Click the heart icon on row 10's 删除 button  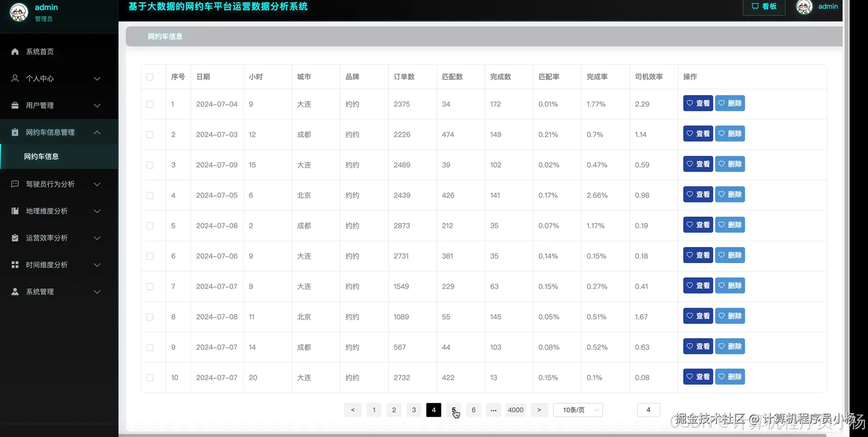coord(722,376)
